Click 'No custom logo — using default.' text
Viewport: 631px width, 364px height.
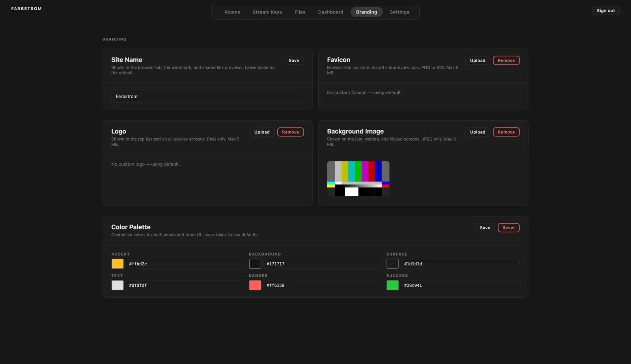click(146, 164)
